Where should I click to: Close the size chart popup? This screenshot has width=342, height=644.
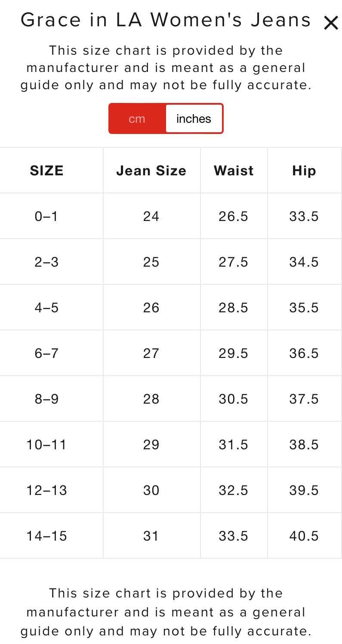coord(330,23)
